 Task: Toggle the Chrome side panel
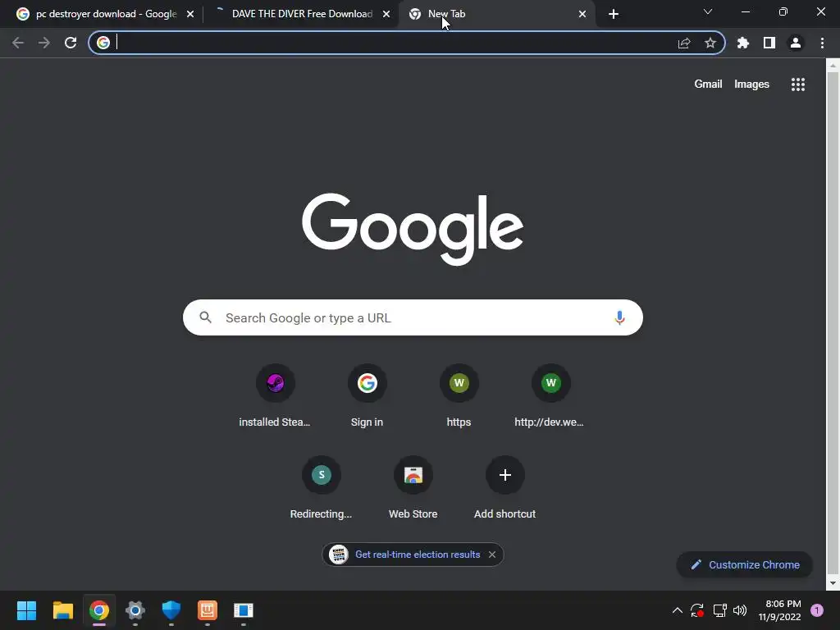(769, 43)
